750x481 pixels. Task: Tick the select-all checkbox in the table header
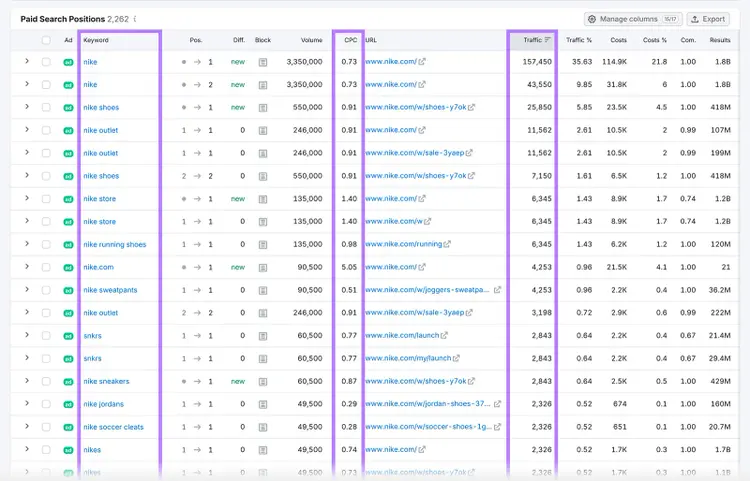click(46, 40)
